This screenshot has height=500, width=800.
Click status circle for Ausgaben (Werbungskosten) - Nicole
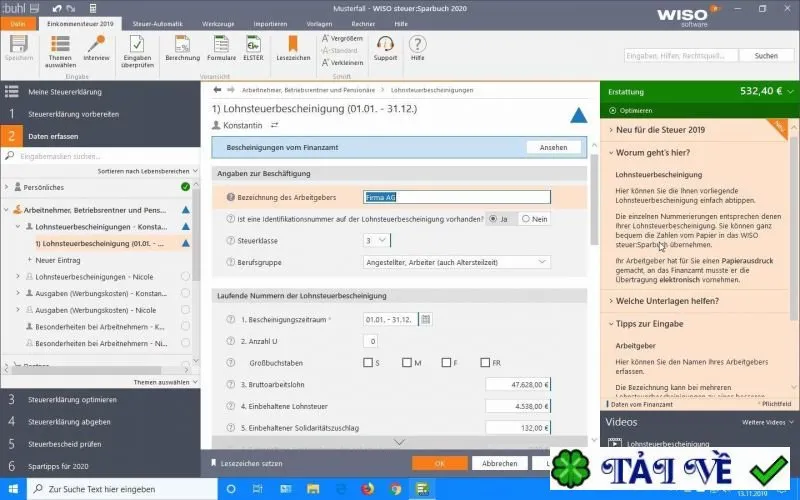[185, 310]
